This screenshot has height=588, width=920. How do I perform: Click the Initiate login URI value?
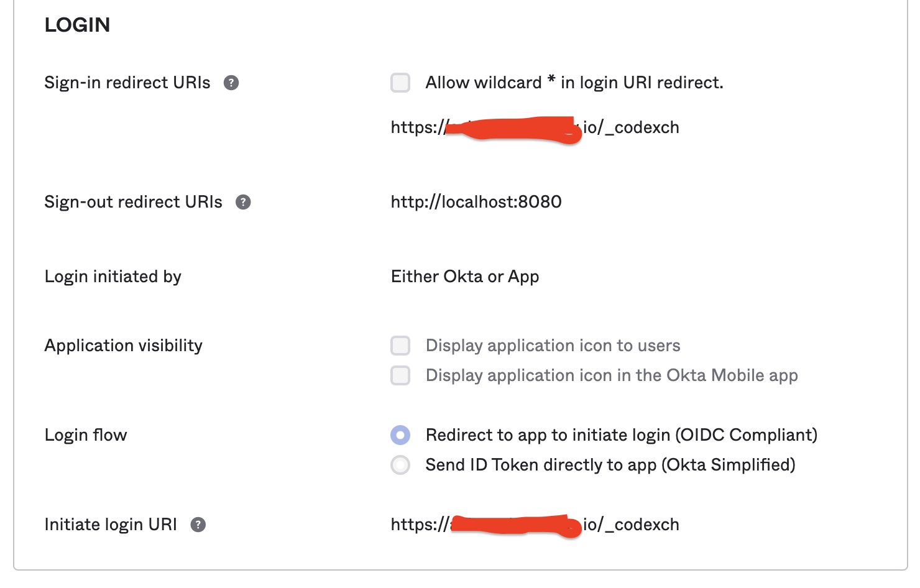pyautogui.click(x=535, y=525)
